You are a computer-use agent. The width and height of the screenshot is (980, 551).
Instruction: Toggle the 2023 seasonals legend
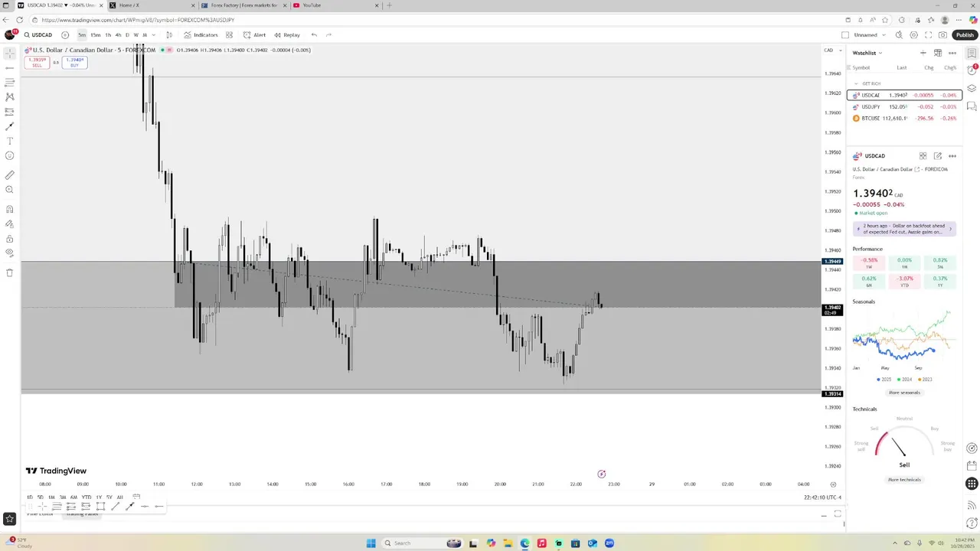pyautogui.click(x=924, y=379)
